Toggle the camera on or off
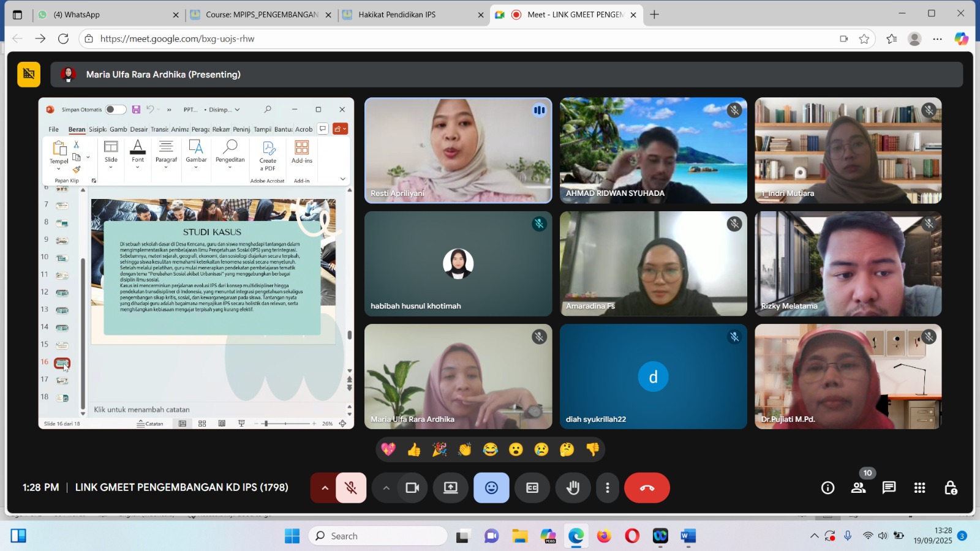The height and width of the screenshot is (551, 980). coord(412,488)
